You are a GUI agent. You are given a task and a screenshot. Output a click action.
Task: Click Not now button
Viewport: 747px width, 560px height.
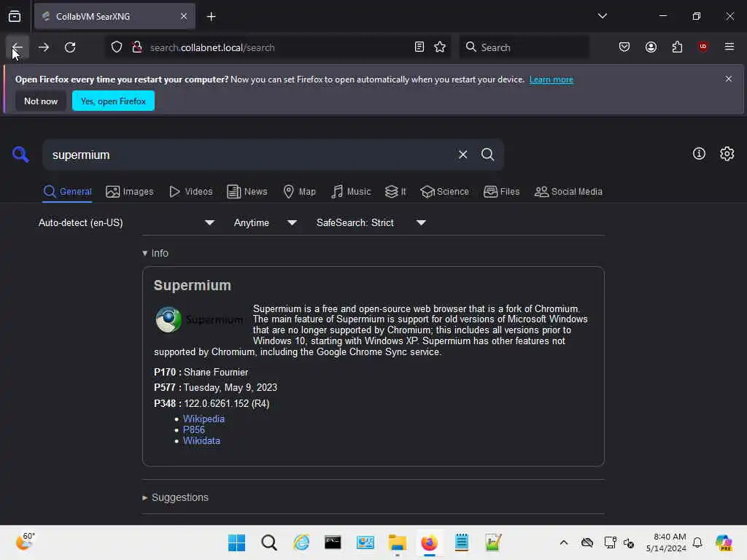click(41, 101)
